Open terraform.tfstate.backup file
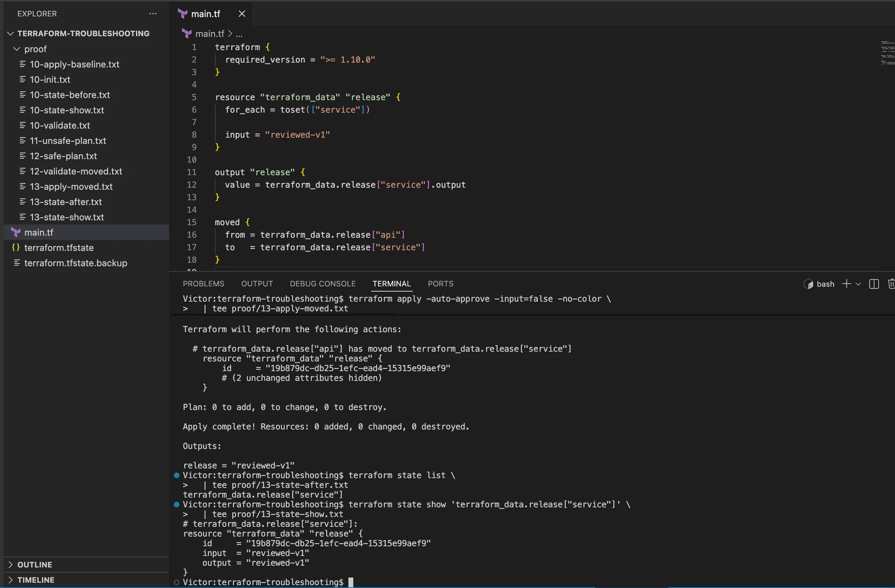The width and height of the screenshot is (895, 588). [76, 263]
